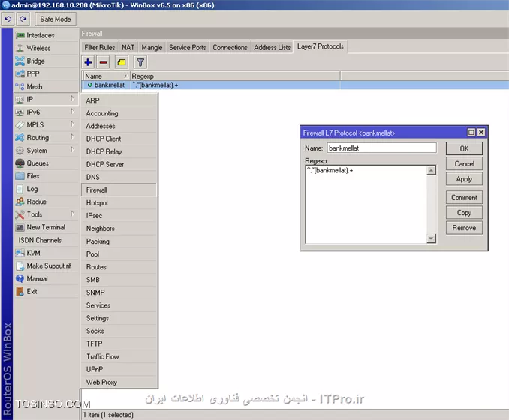This screenshot has height=420, width=509.
Task: Choose Web Proxy in the IP submenu
Action: point(119,382)
